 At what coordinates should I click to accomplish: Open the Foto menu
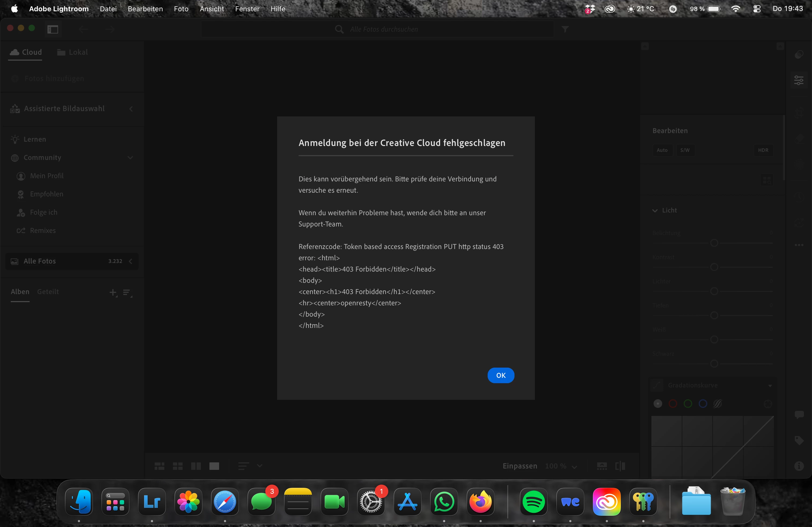[x=181, y=9]
